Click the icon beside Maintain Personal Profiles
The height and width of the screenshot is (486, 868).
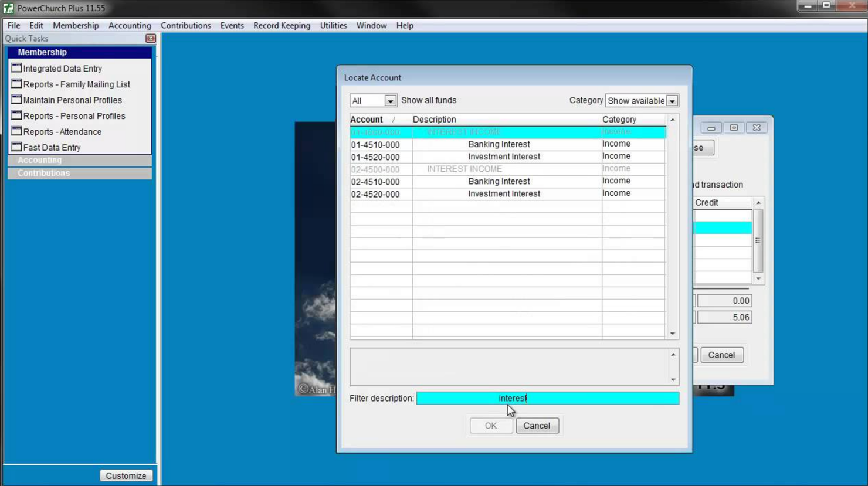(x=16, y=100)
